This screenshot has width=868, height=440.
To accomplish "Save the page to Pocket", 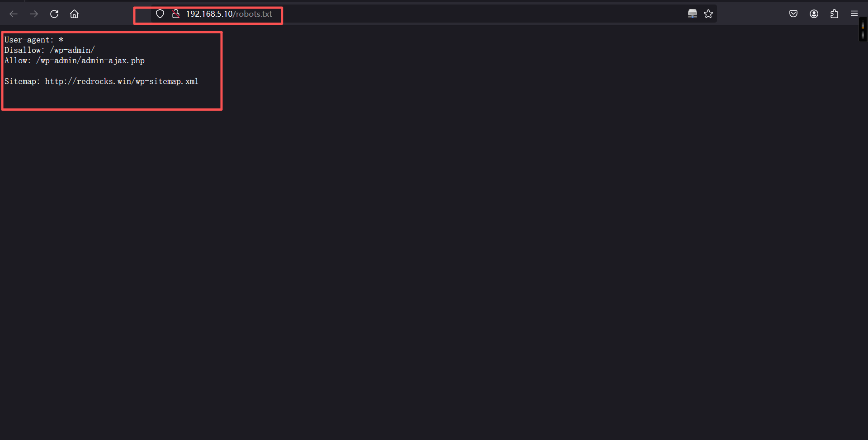I will (x=793, y=14).
